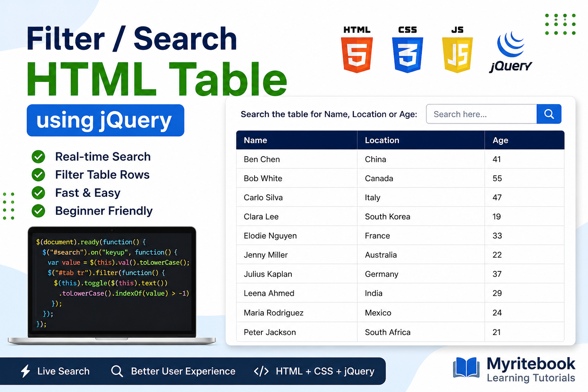Click the 'Canada' location cell
This screenshot has width=588, height=392.
[x=421, y=178]
